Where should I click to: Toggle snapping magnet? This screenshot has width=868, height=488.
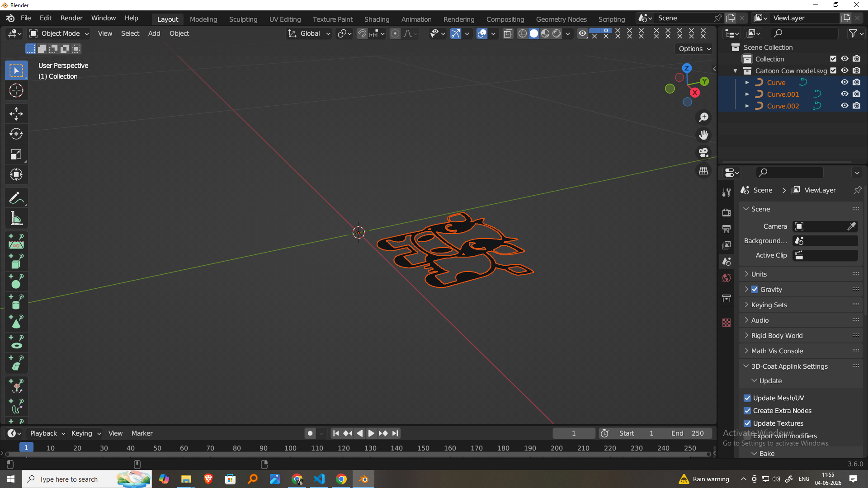[x=362, y=33]
